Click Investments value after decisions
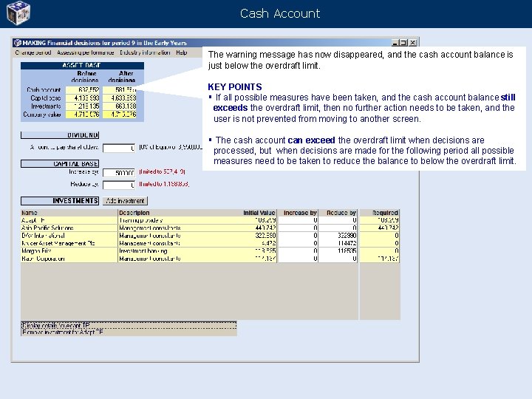532x399 pixels. pyautogui.click(x=120, y=106)
